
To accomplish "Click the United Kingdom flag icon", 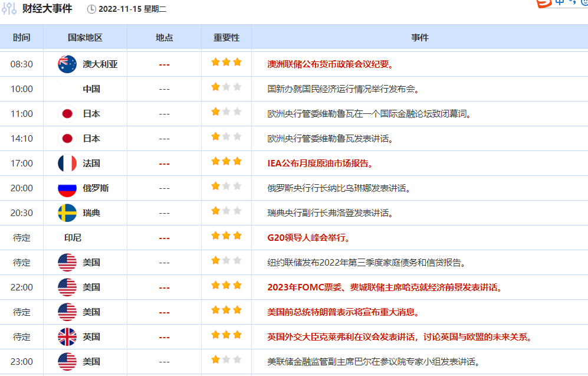I will coord(67,336).
